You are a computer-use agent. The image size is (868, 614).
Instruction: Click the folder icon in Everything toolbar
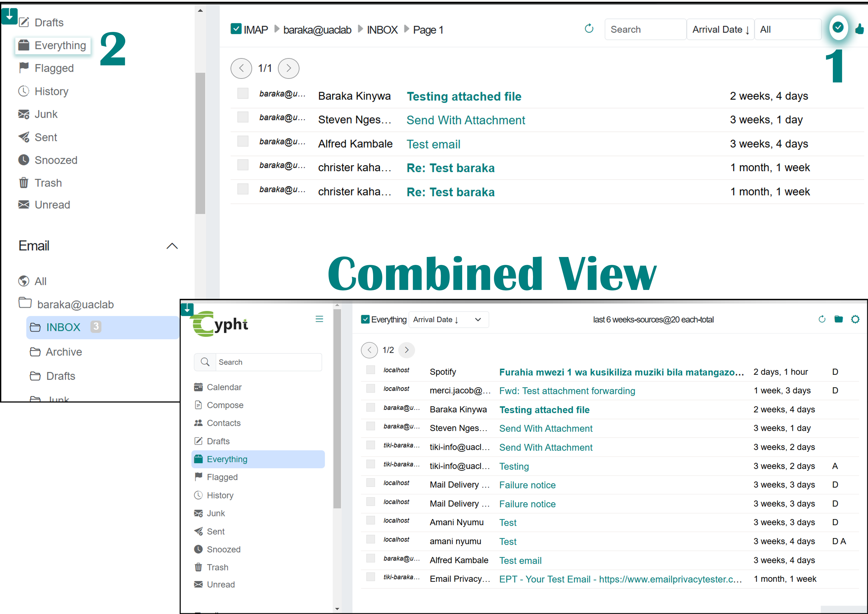click(x=838, y=319)
